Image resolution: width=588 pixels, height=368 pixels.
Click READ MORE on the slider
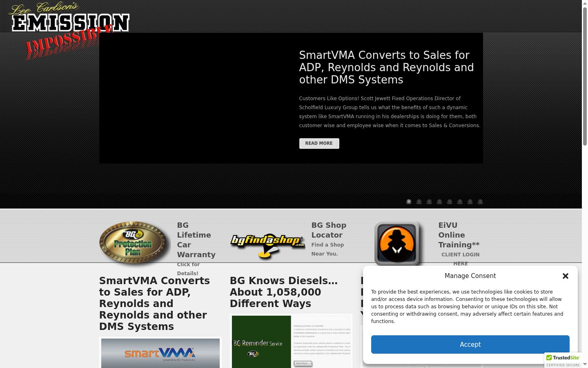point(319,144)
